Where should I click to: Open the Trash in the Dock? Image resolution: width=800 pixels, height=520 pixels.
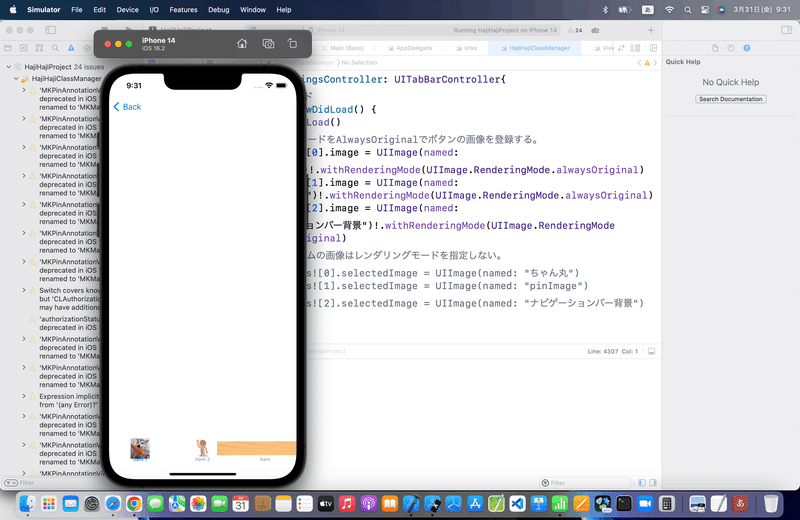click(x=771, y=504)
